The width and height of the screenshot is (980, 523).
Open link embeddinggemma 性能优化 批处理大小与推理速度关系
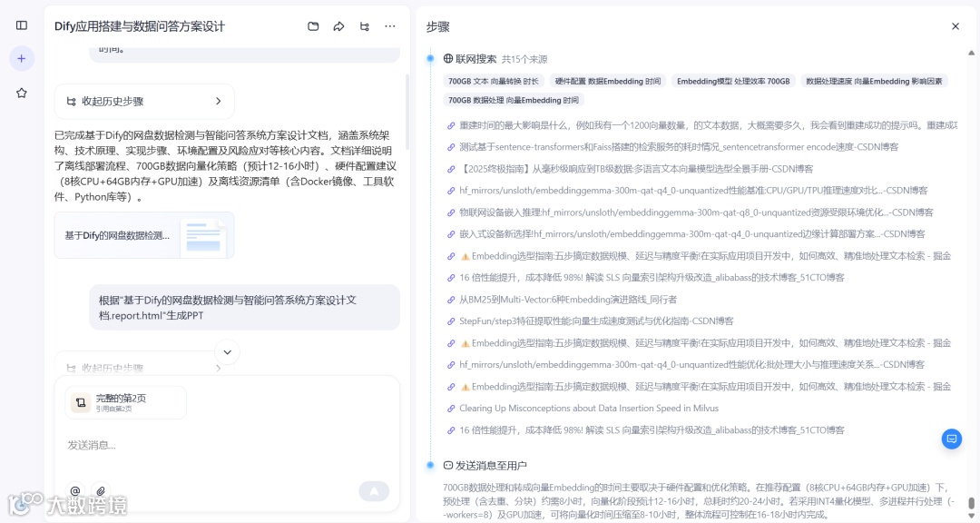click(x=691, y=364)
